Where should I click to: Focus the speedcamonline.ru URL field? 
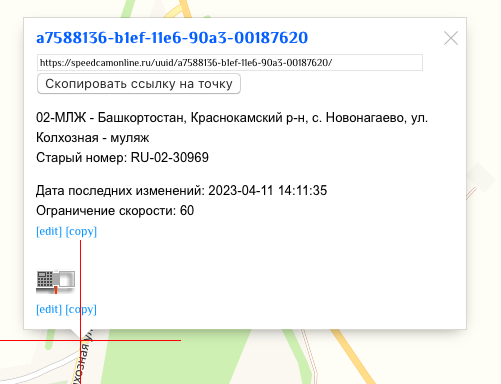pyautogui.click(x=230, y=63)
